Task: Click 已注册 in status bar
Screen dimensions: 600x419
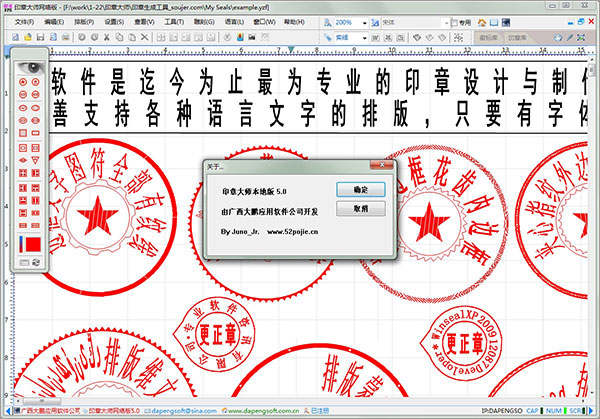Action: tap(320, 411)
